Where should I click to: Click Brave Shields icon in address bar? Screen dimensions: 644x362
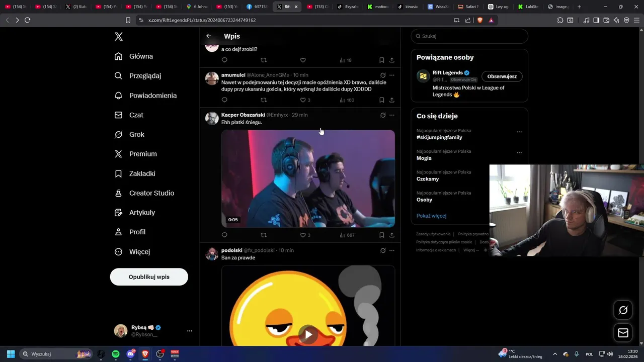pyautogui.click(x=479, y=20)
